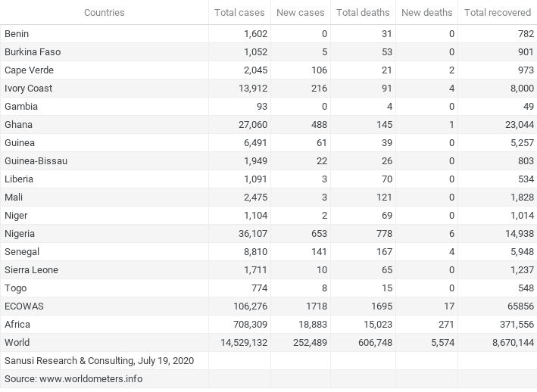Select the Burkina Faso row label
The image size is (537, 392).
point(33,52)
